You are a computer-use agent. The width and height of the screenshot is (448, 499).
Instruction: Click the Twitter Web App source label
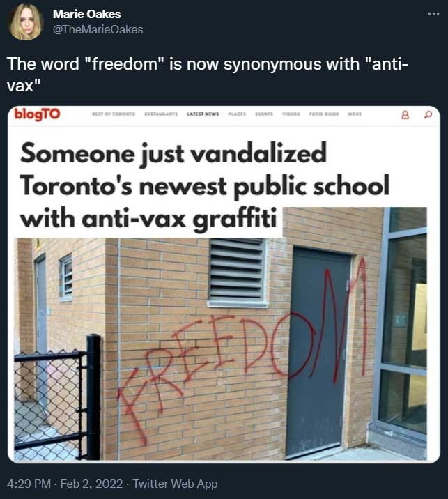tap(175, 484)
